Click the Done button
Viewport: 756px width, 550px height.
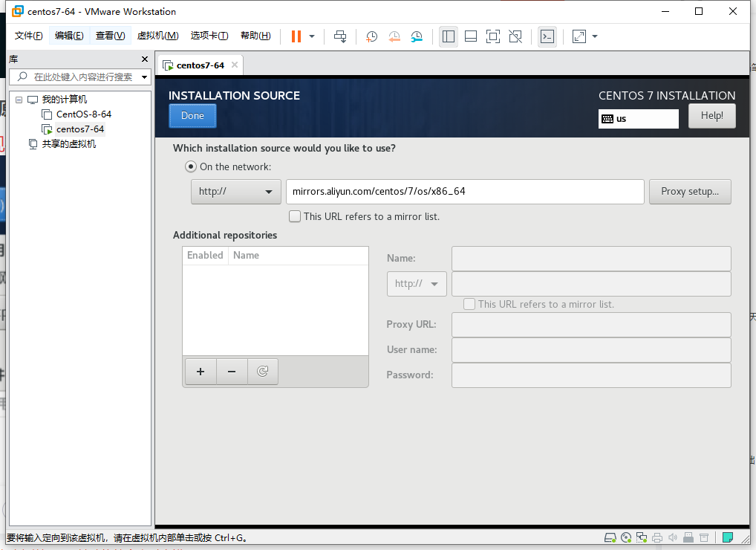pyautogui.click(x=192, y=116)
